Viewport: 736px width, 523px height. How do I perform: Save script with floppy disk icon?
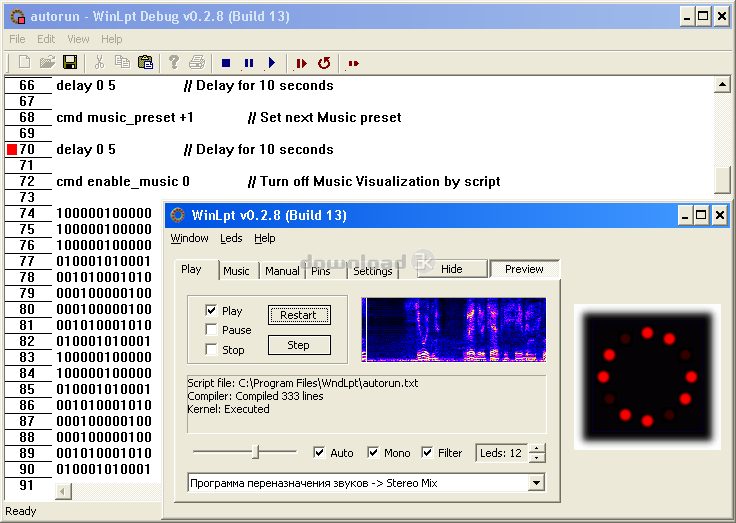(x=70, y=62)
